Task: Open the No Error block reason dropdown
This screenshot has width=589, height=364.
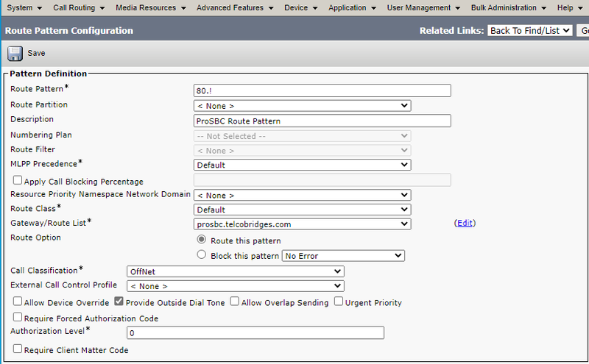Action: point(343,256)
